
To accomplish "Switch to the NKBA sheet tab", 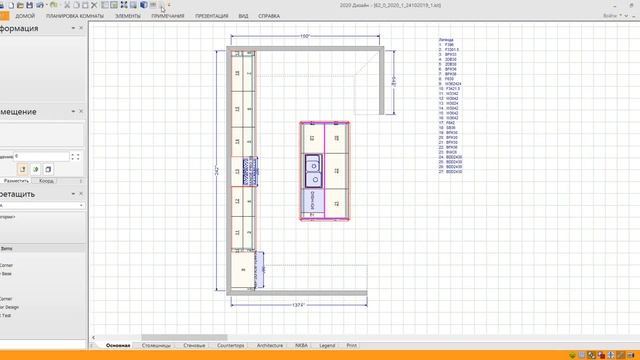I will 301,345.
